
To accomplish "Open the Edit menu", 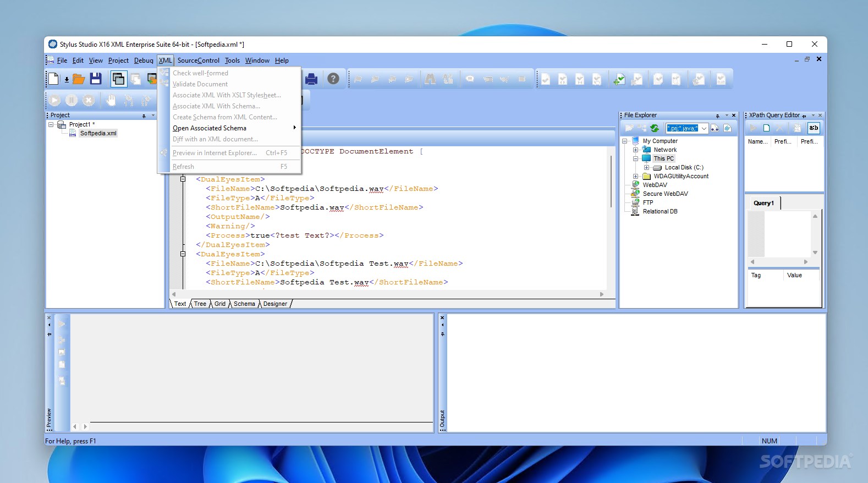I will pos(78,61).
